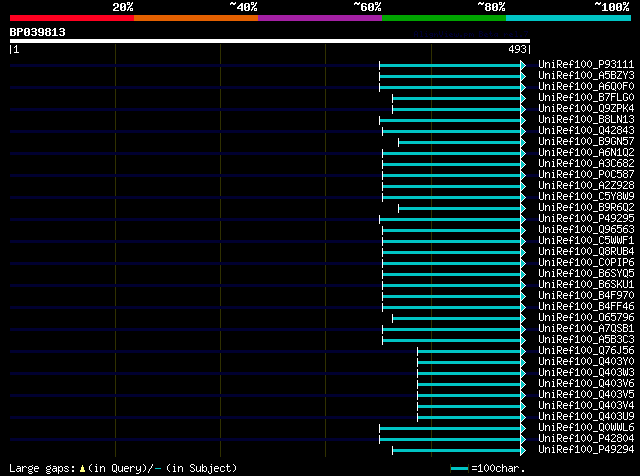The height and width of the screenshot is (476, 640).
Task: Select the UniRef100_Q9ZPK4 label
Action: coord(586,109)
